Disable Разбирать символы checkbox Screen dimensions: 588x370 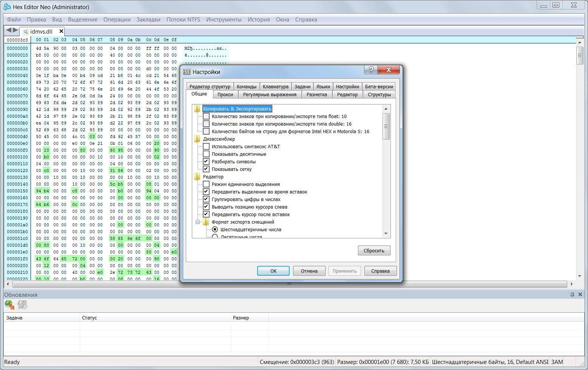(206, 161)
